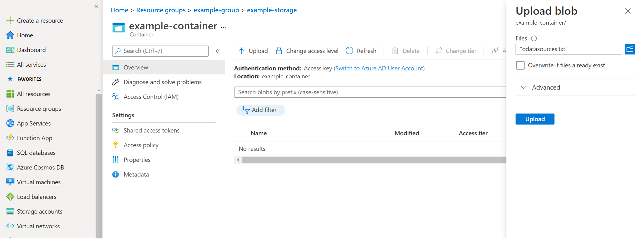Screen dimensions: 644x242
Task: Select Overview in container menu
Action: click(x=164, y=67)
